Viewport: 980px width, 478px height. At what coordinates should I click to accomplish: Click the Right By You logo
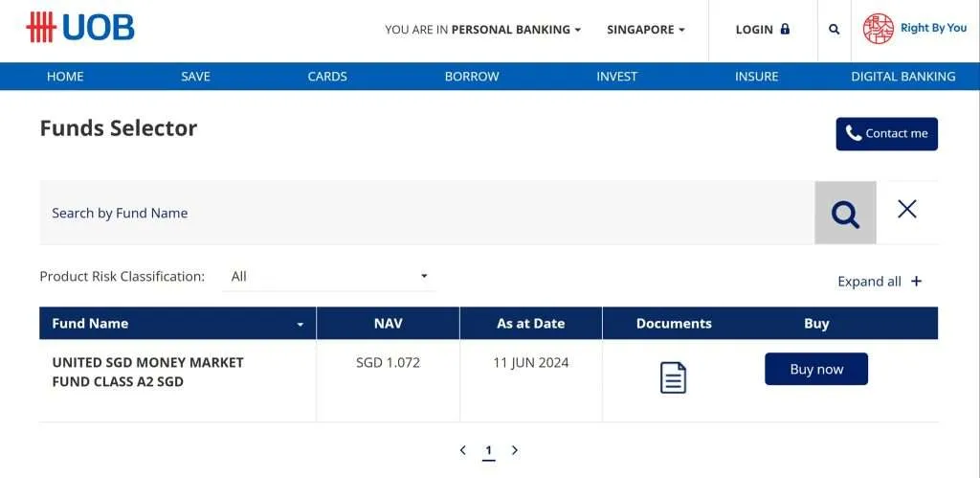[914, 28]
